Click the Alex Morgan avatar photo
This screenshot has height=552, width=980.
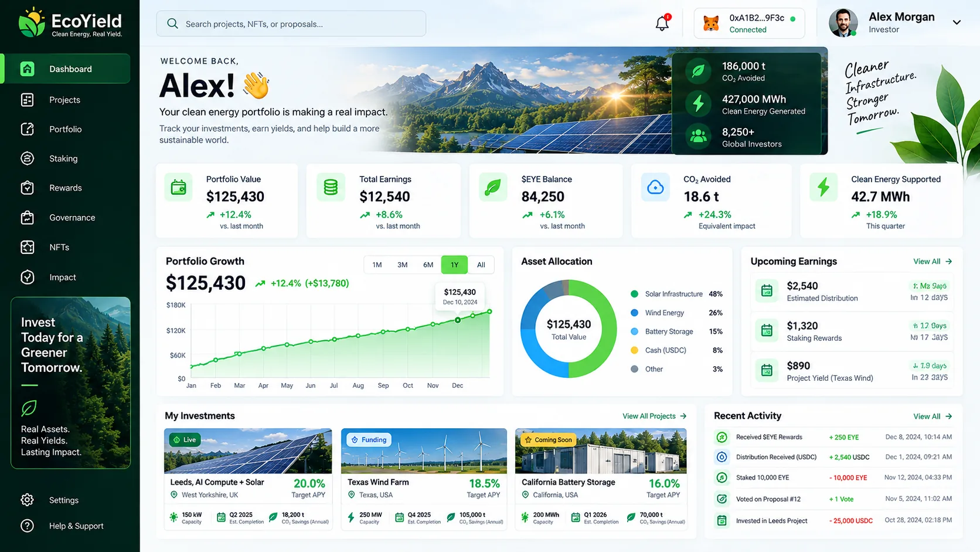[843, 23]
